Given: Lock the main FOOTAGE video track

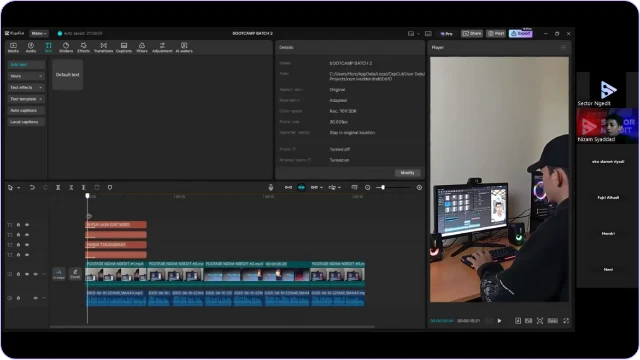Looking at the screenshot, I should [18, 274].
